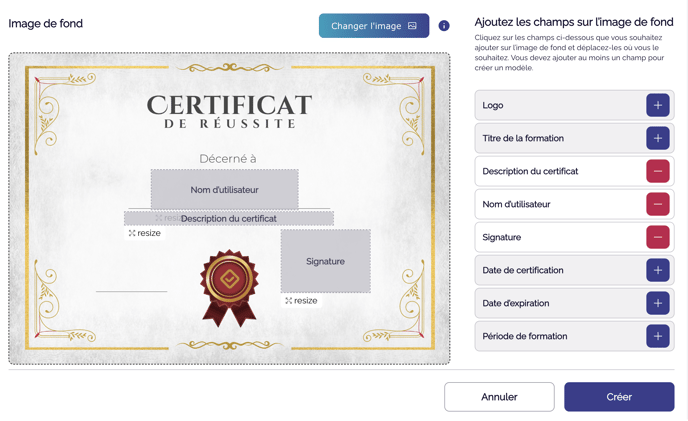Add the Date de certification field
Viewport: 688px width, 421px height.
tap(657, 270)
